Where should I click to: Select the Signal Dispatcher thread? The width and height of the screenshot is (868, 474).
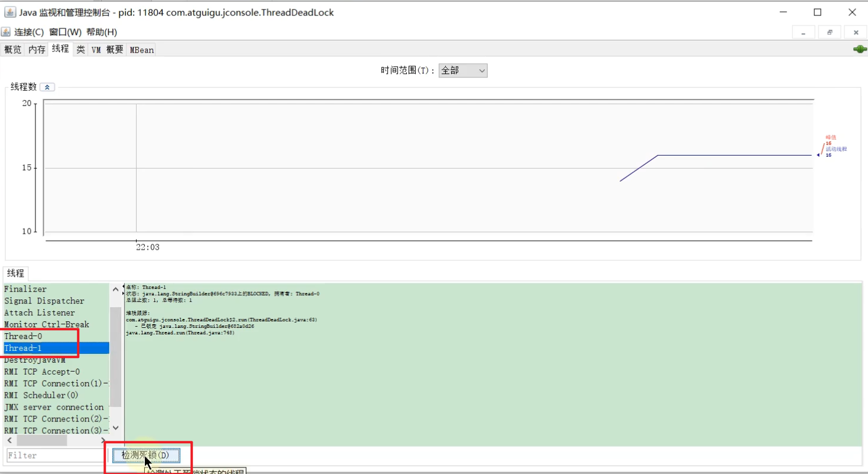point(56,301)
